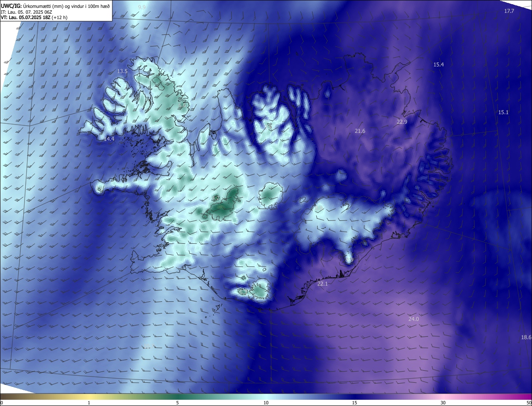Click the 22.9 value label on the map
This screenshot has height=406, width=532.
(402, 122)
